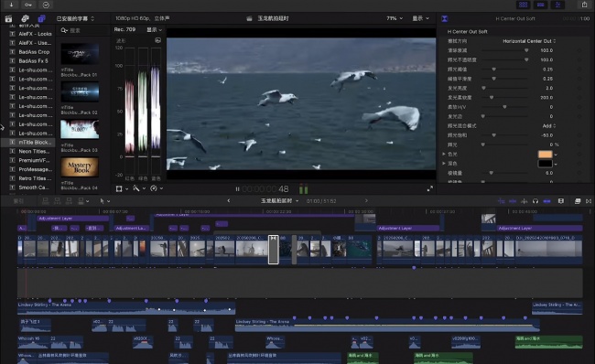Show the effects browser icon
This screenshot has width=595, height=364.
pyautogui.click(x=578, y=201)
